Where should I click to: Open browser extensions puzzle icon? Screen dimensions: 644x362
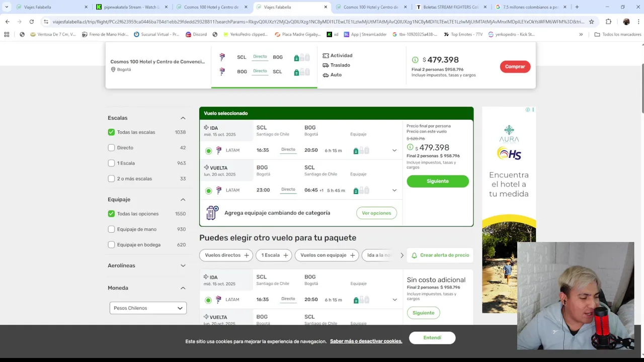pyautogui.click(x=608, y=22)
